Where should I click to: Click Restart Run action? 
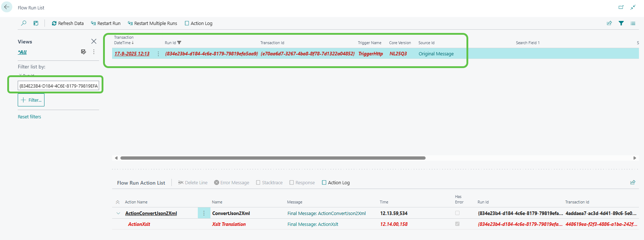[x=106, y=23]
